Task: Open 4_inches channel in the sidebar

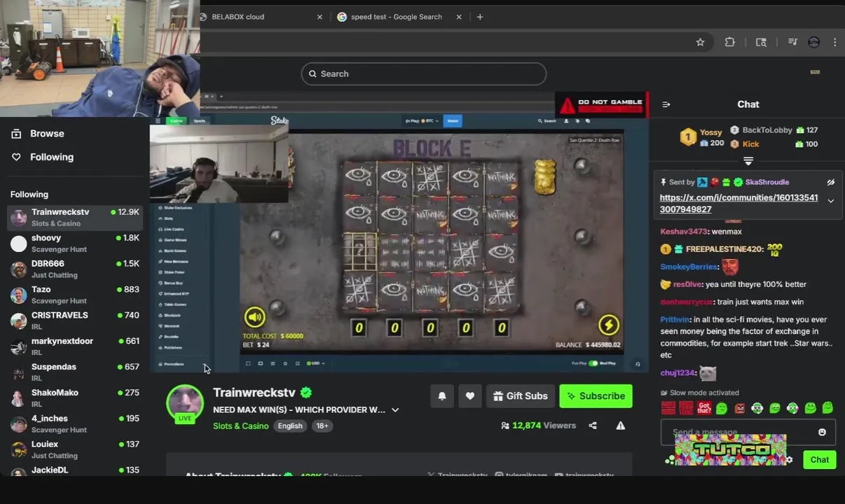Action: tap(75, 424)
